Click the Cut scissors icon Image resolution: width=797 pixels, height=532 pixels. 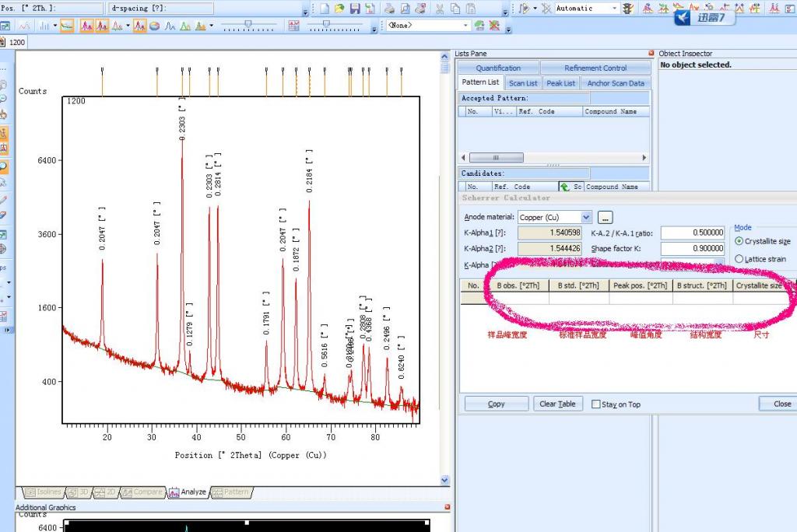[440, 9]
